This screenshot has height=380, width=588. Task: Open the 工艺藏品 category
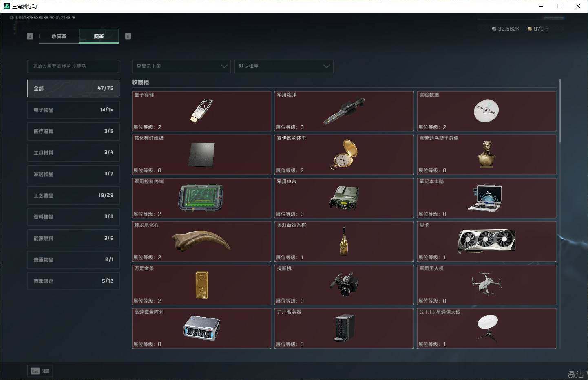(73, 195)
